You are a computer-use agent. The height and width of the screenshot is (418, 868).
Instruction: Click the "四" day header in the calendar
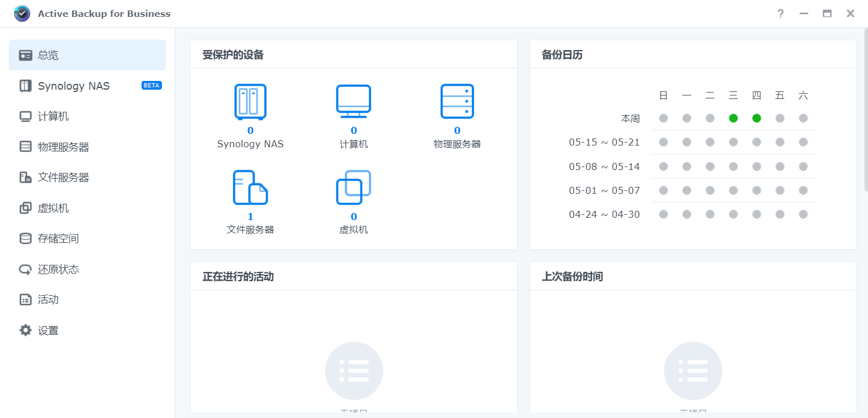tap(757, 95)
